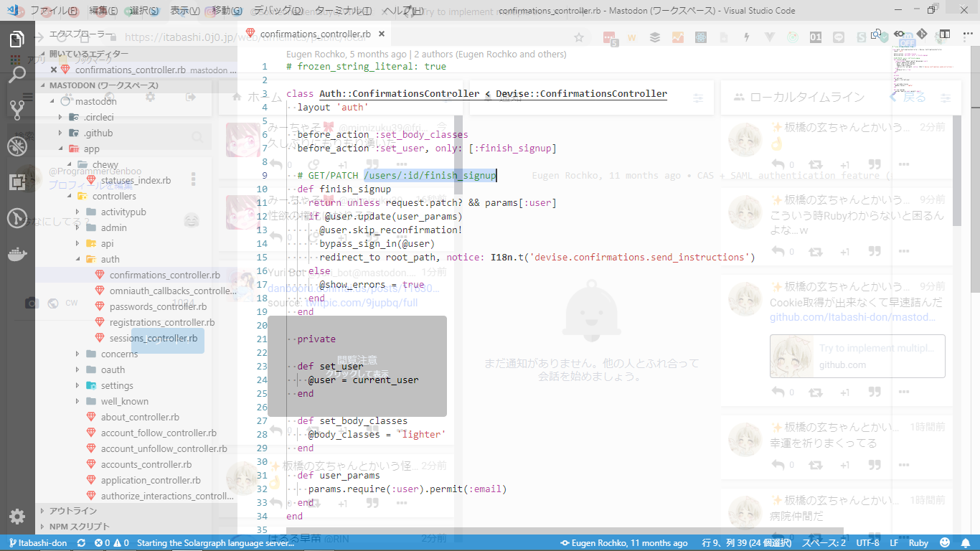Open the デバッグ menu

(x=278, y=10)
